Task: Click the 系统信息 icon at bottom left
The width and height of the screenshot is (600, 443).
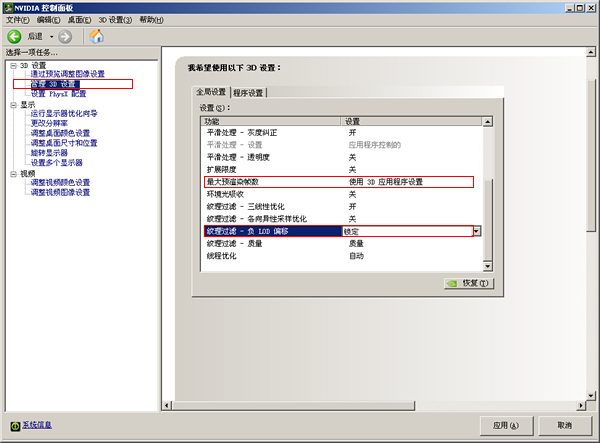Action: click(x=14, y=425)
